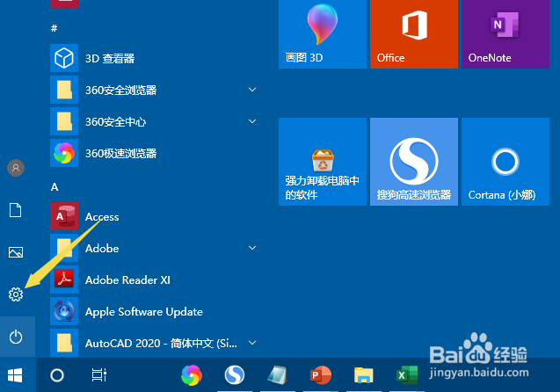
Task: Open the Cortana (小娜) tile
Action: pyautogui.click(x=505, y=162)
